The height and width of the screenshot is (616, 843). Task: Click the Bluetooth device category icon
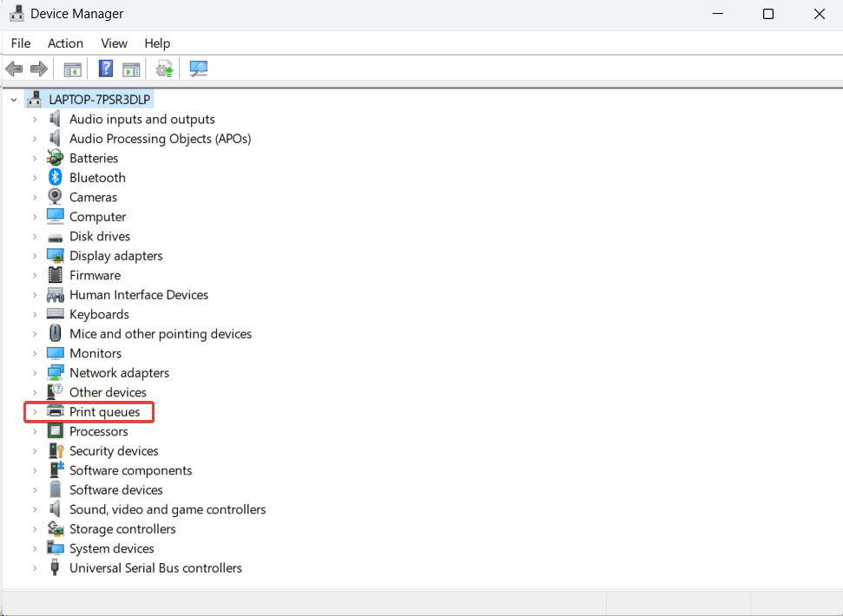[56, 178]
